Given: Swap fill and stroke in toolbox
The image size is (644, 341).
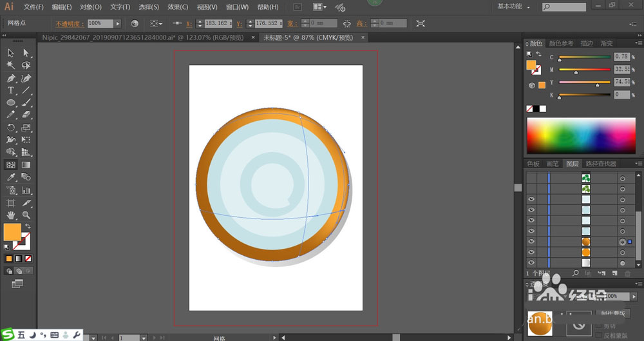Looking at the screenshot, I should [x=28, y=226].
